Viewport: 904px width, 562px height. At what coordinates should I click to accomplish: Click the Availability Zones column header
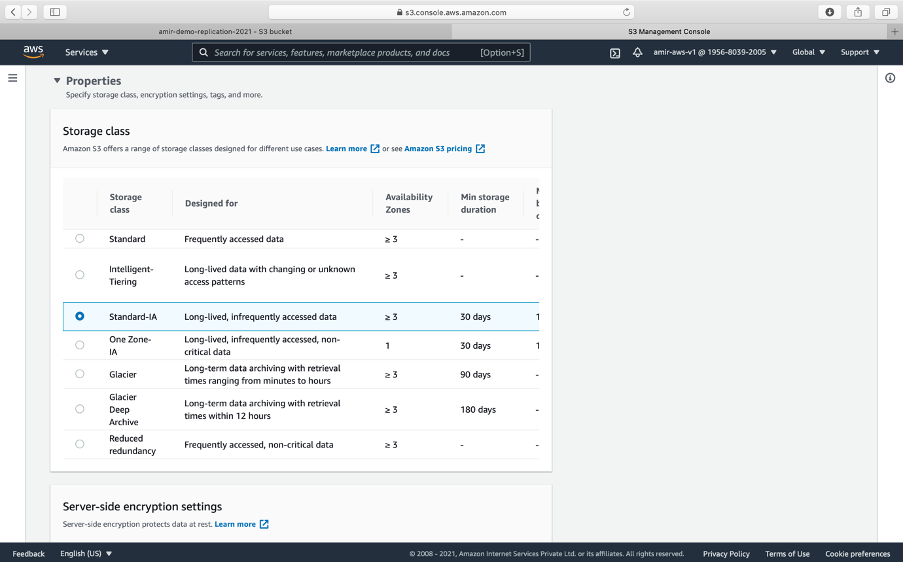coord(409,203)
